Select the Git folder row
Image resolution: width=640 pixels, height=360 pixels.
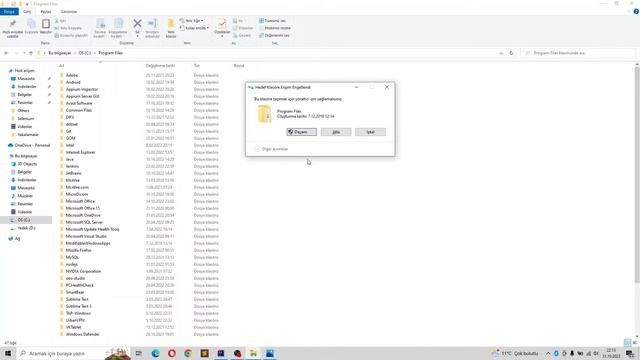pyautogui.click(x=139, y=131)
